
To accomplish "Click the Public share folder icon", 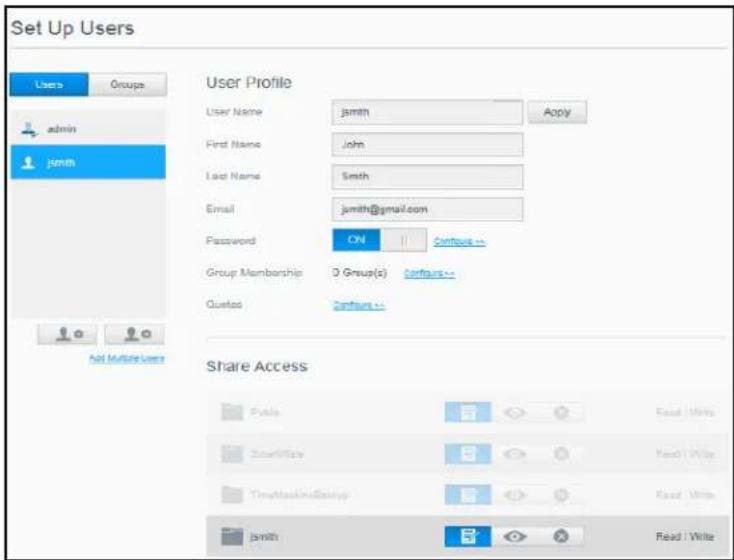I will point(232,412).
